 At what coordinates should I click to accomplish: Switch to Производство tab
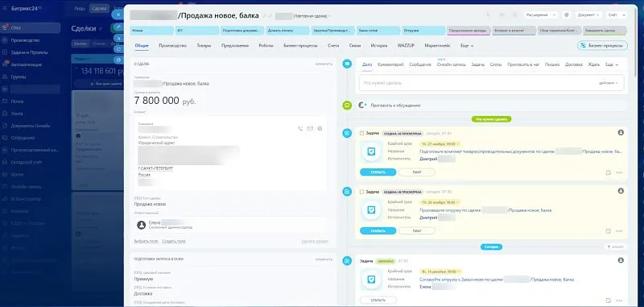click(172, 46)
